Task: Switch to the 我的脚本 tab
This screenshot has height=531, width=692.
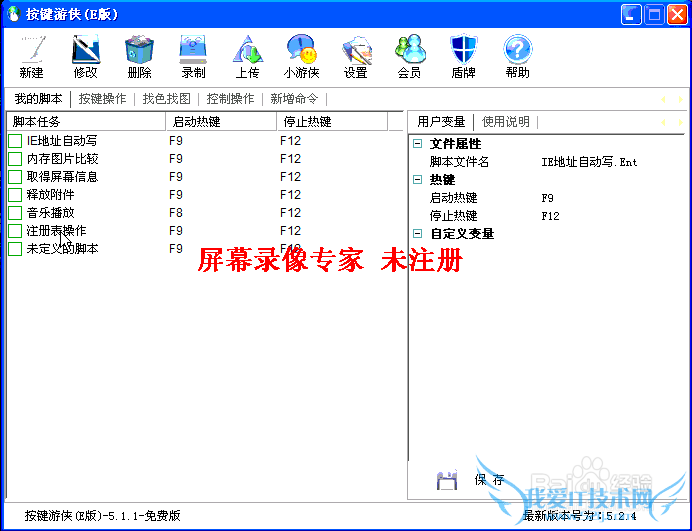Action: click(38, 98)
